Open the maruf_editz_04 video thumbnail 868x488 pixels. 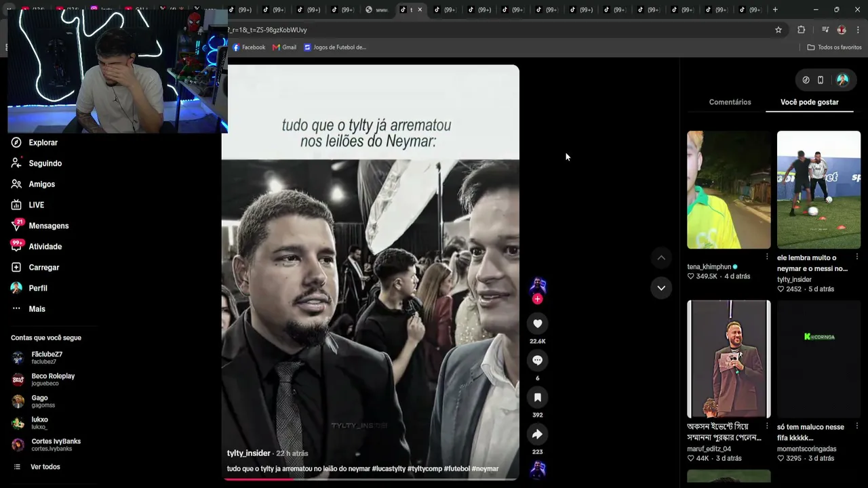(x=729, y=359)
